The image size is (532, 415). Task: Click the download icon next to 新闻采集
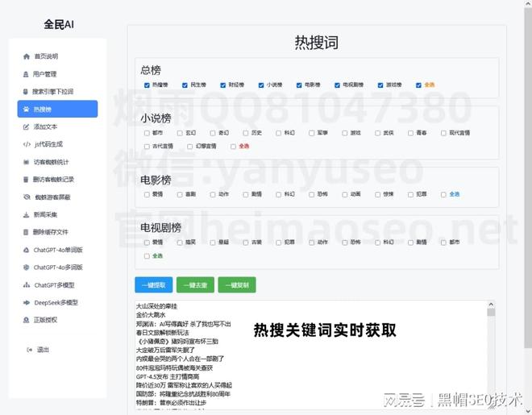pos(26,214)
